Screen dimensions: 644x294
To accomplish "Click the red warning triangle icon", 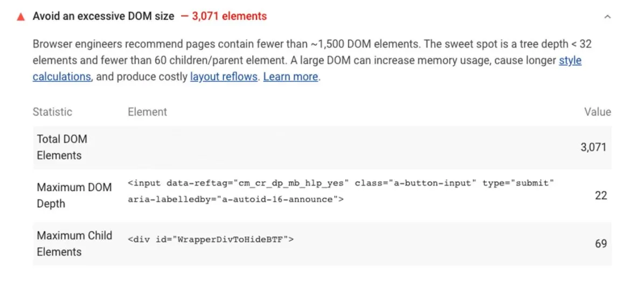I will (x=20, y=17).
